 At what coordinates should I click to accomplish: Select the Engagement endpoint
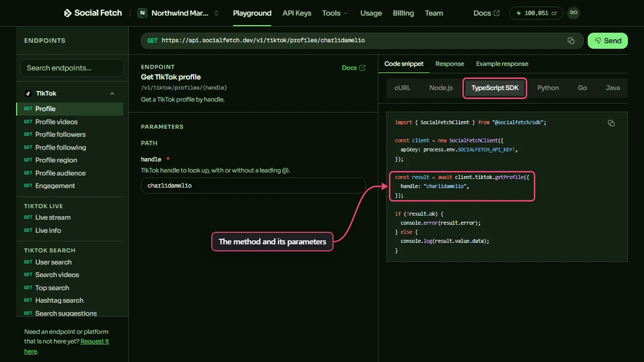(x=70, y=186)
